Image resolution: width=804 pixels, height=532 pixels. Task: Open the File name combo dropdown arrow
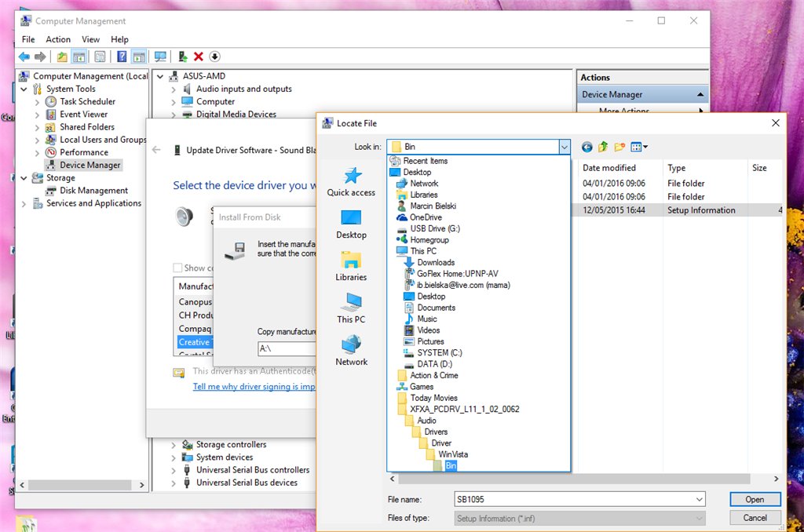coord(700,500)
